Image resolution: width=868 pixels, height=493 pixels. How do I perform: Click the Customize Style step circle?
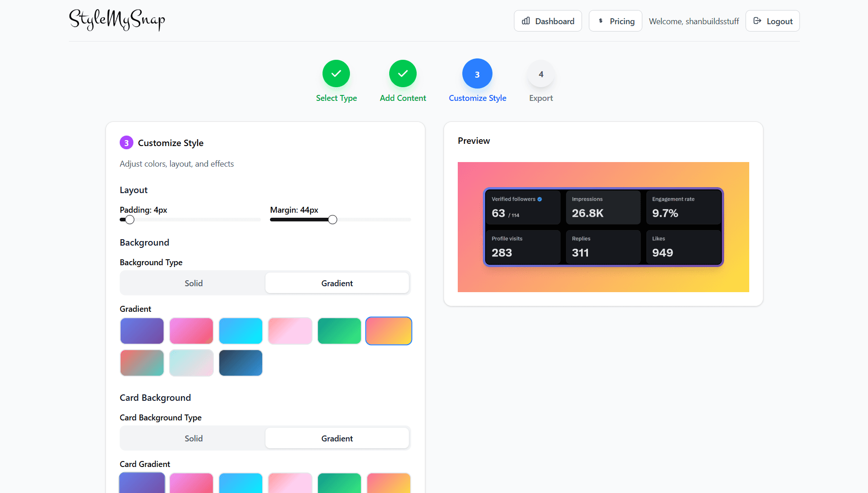[477, 73]
